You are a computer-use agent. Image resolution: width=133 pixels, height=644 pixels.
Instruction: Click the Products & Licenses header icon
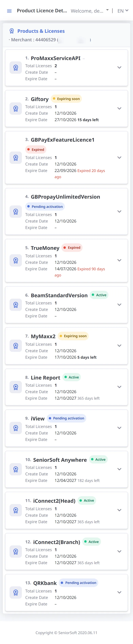click(11, 31)
